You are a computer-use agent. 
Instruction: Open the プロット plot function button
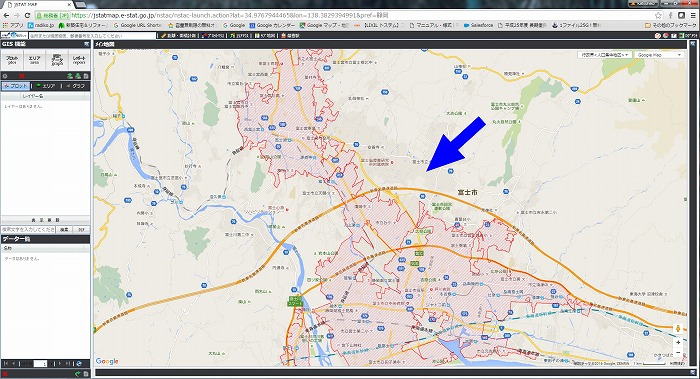tap(12, 60)
